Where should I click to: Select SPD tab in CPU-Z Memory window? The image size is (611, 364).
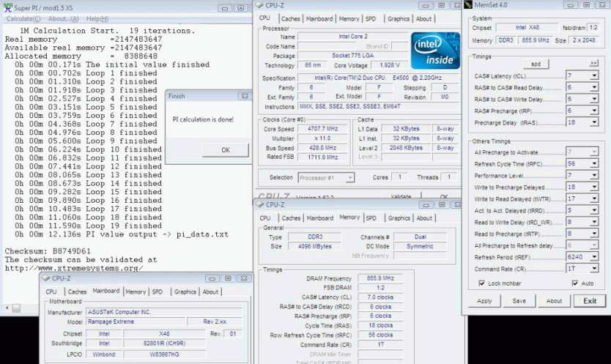click(x=371, y=218)
